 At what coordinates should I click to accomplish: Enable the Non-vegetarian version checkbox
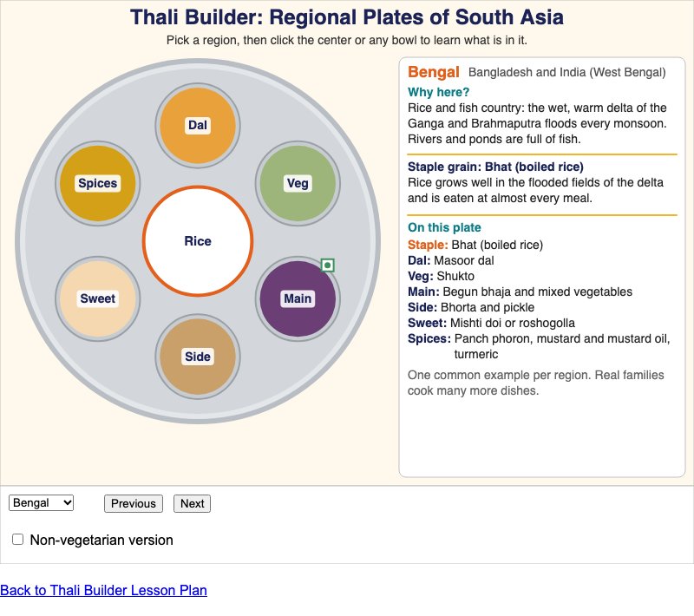click(x=17, y=539)
